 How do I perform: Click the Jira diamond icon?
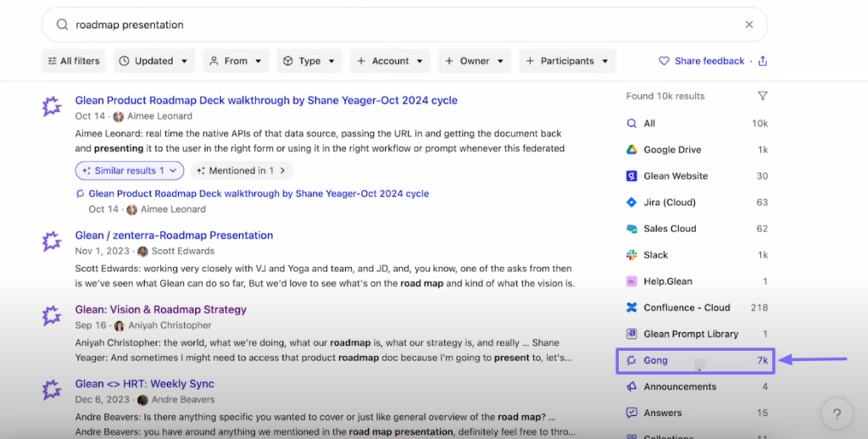pos(632,202)
